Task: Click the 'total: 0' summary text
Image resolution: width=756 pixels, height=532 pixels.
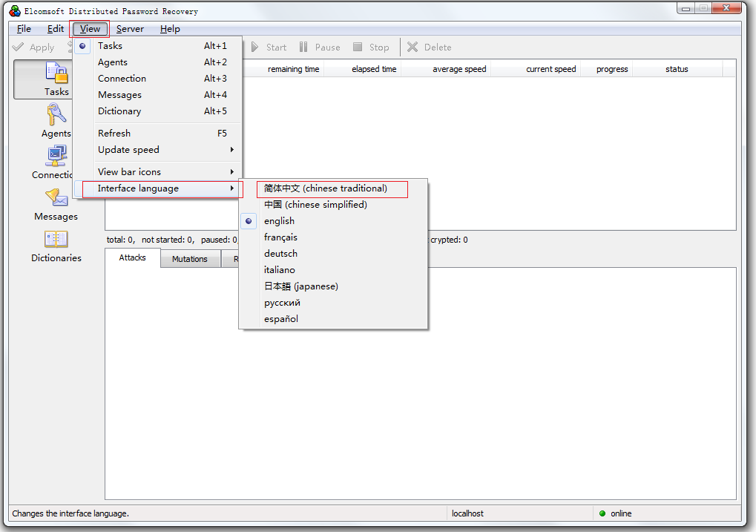Action: pos(120,240)
